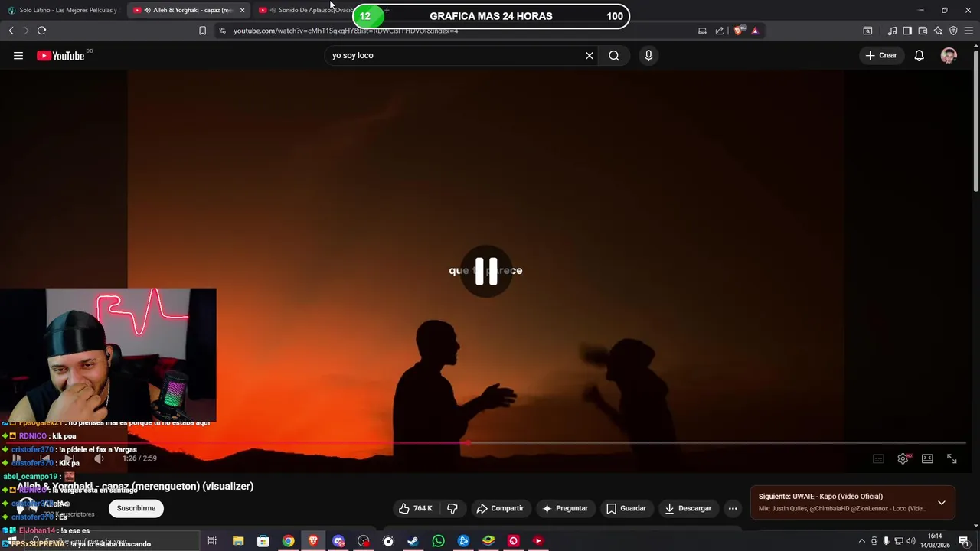Toggle the browser sidebar panel

907,31
